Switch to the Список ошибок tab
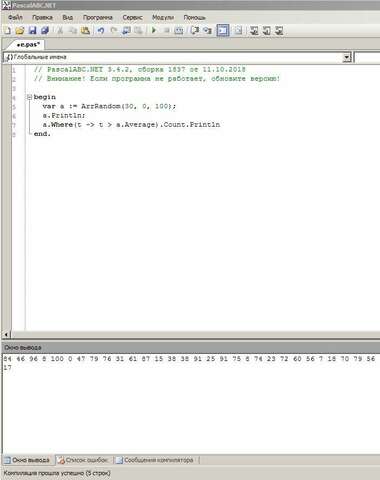Screen dimensions: 380x480 [83, 460]
